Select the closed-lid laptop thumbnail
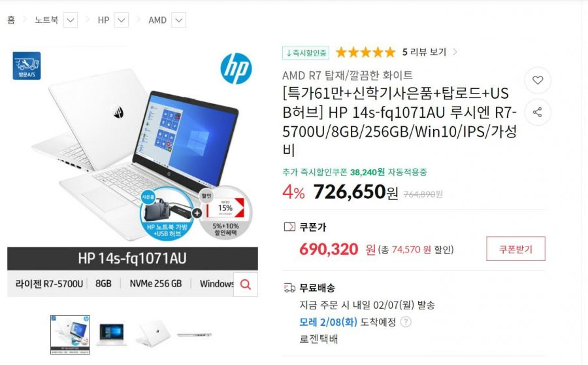Image resolution: width=588 pixels, height=365 pixels. tap(152, 334)
